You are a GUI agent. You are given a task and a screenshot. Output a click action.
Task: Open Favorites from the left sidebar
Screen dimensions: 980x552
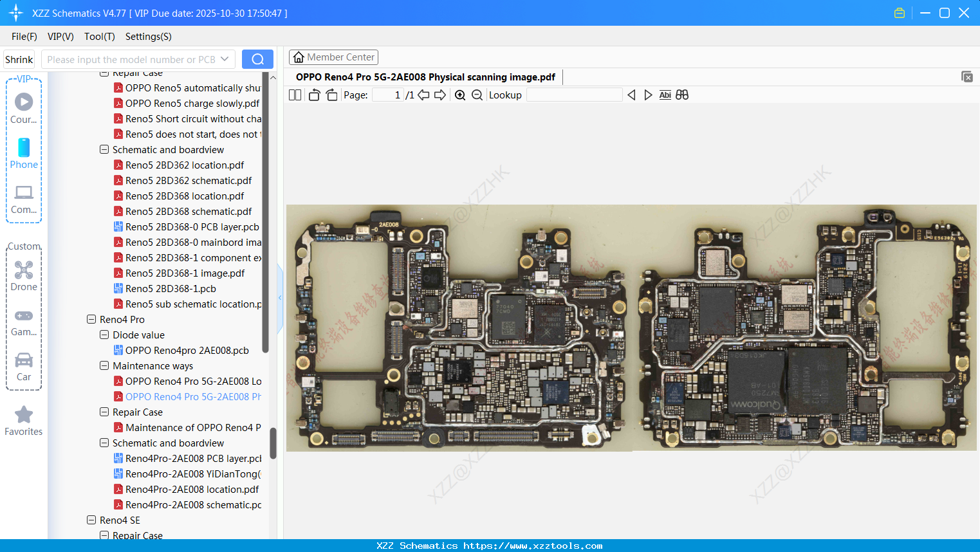tap(24, 421)
